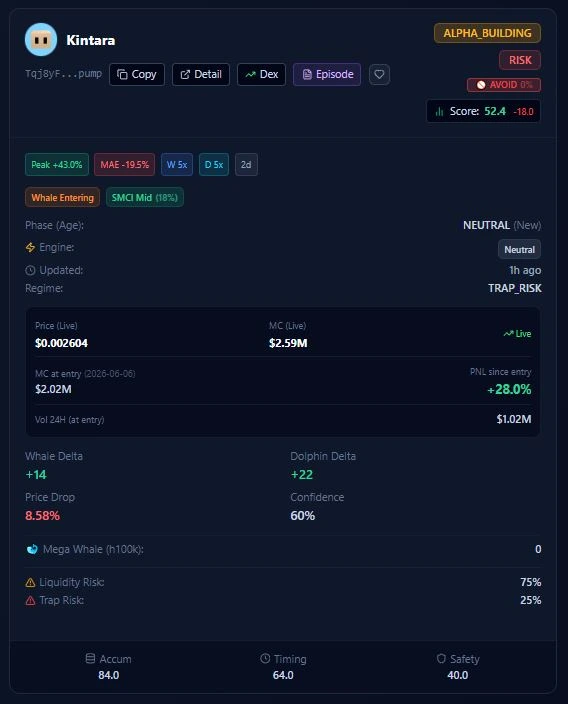568x704 pixels.
Task: Click the Liquidity Risk warning icon
Action: tap(30, 582)
